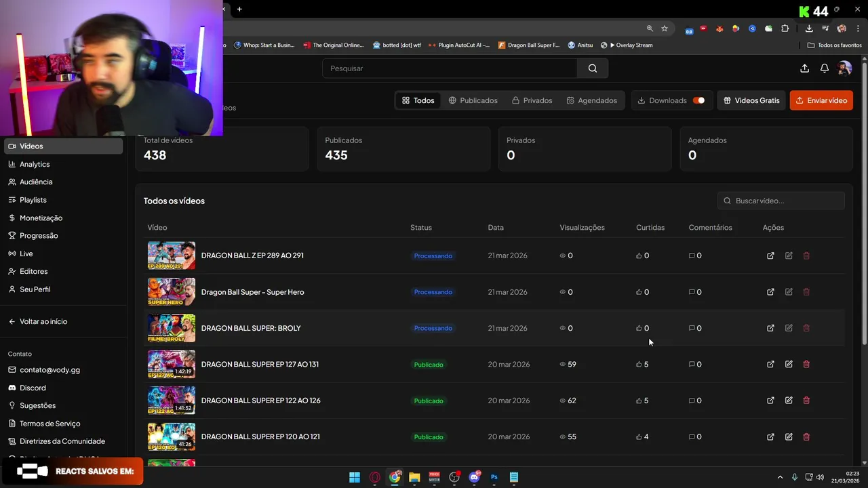Bookmark this page with the star icon
This screenshot has height=488, width=868.
pos(665,28)
